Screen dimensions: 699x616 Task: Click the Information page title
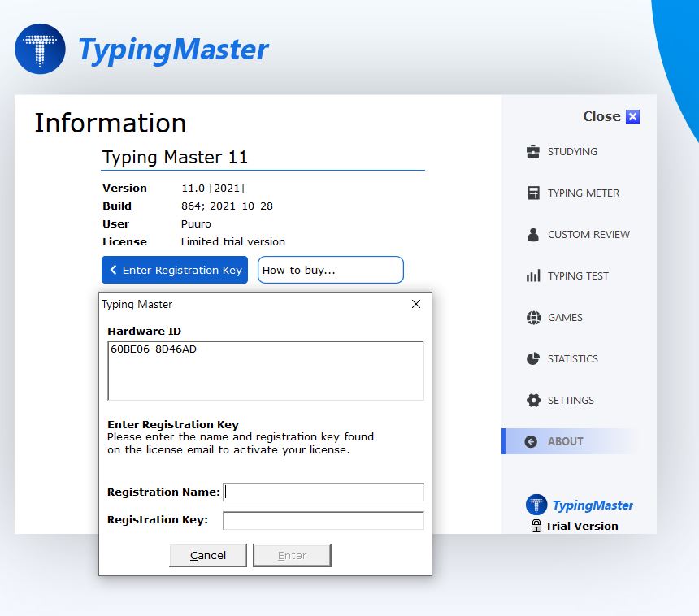[110, 123]
